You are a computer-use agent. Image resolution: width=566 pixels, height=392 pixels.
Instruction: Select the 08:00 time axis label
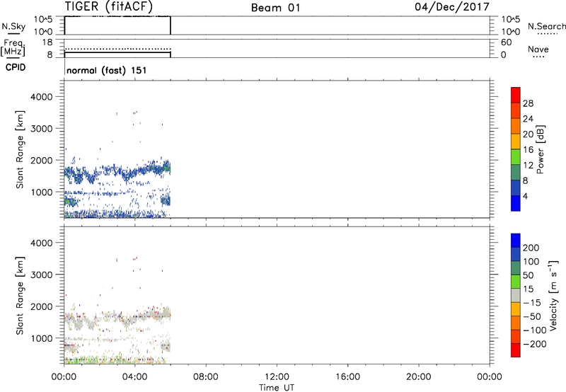point(206,377)
